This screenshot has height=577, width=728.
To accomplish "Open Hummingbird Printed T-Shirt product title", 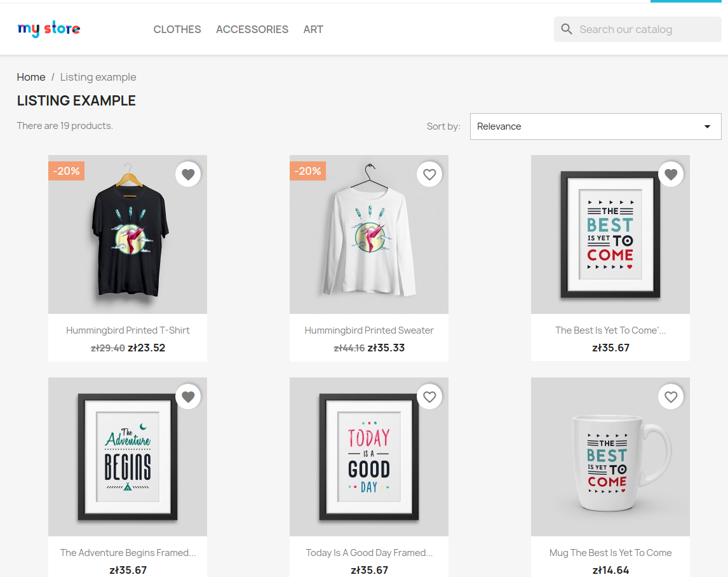I will click(x=128, y=330).
